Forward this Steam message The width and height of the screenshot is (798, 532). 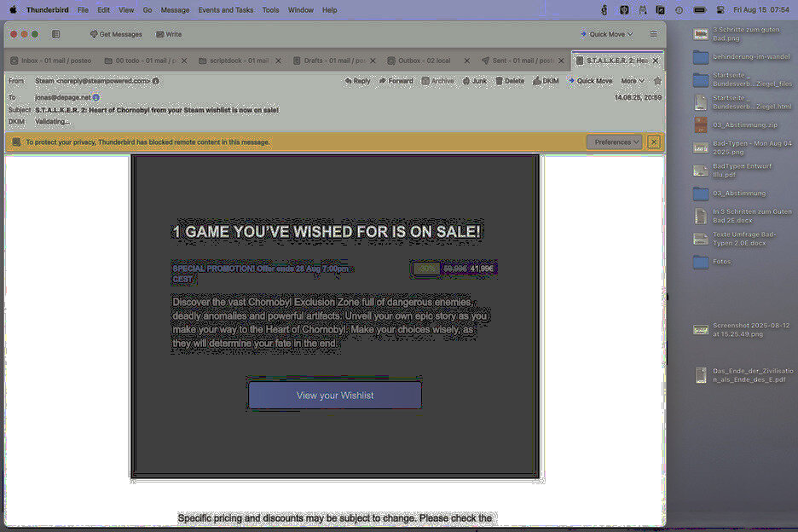tap(396, 81)
